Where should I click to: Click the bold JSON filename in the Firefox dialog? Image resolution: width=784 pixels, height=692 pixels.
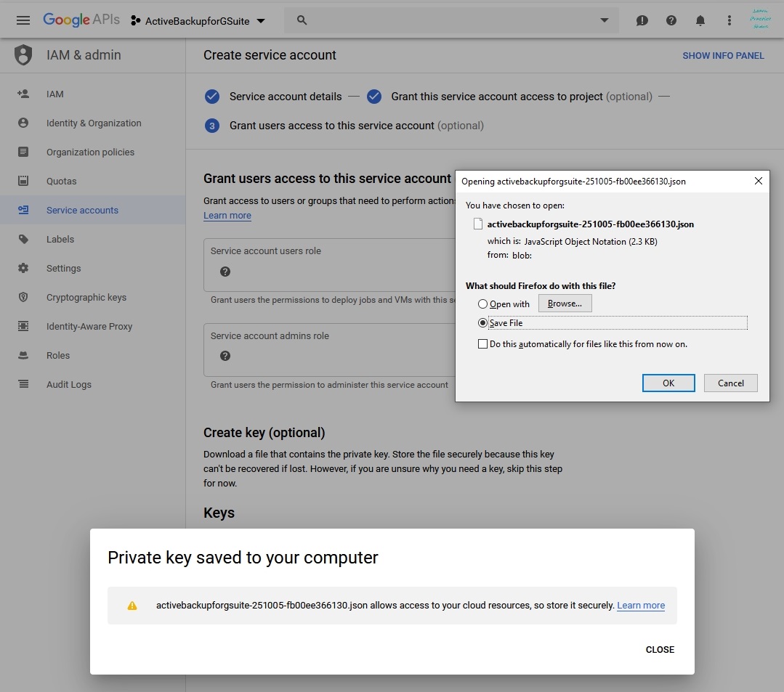click(591, 224)
